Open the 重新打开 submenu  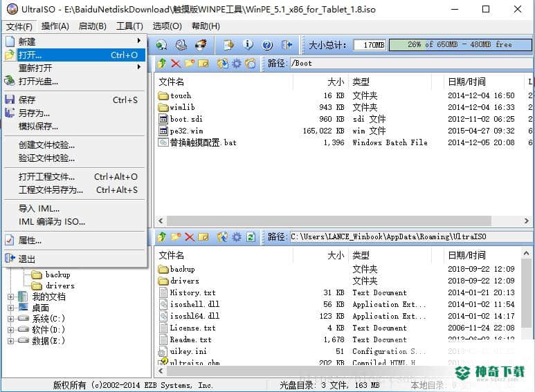point(75,68)
